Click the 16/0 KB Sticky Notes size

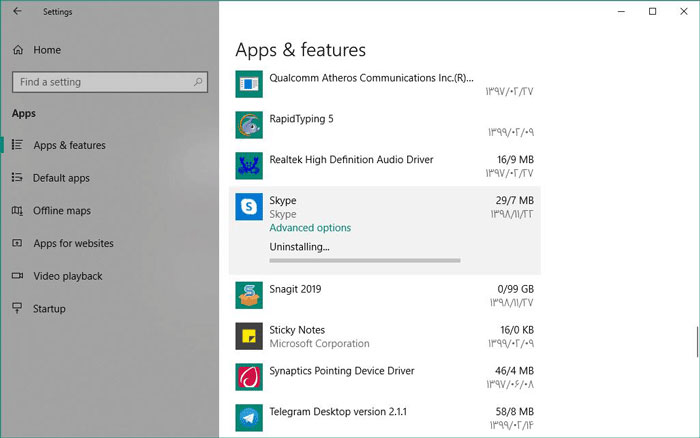[517, 330]
